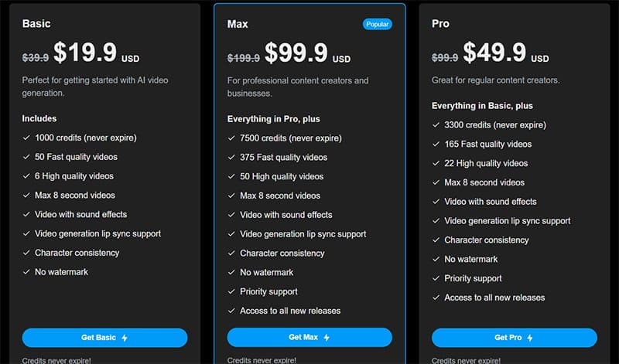Select the Pro plan title

[x=441, y=24]
